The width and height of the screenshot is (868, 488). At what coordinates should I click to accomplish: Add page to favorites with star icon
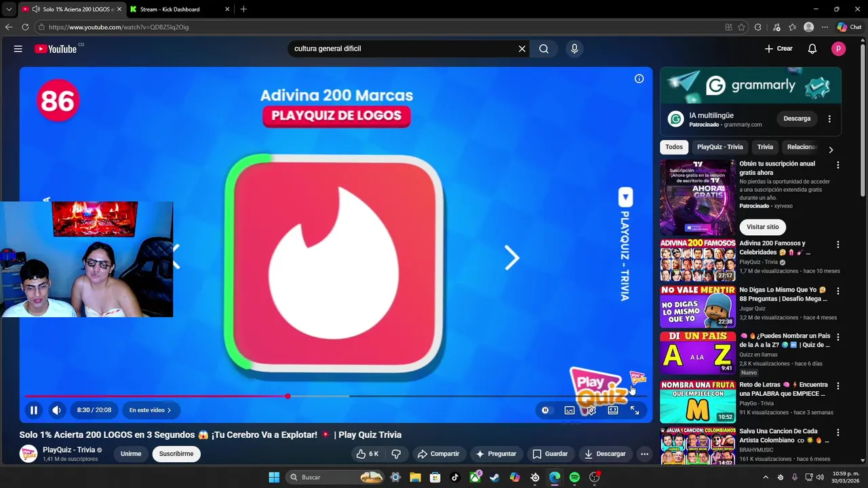point(741,27)
